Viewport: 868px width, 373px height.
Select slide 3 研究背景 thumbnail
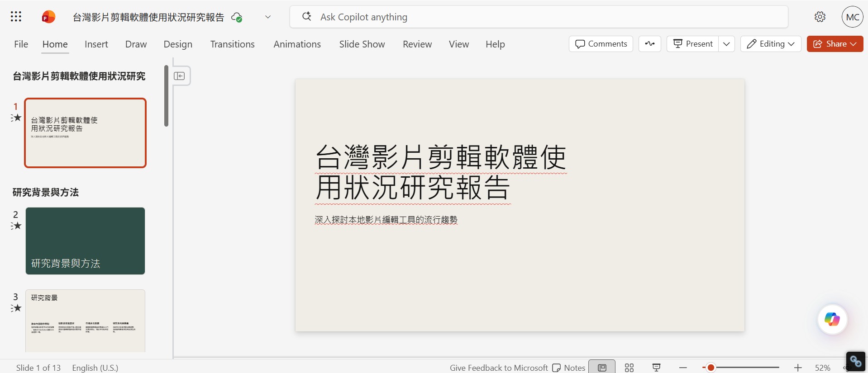click(85, 321)
